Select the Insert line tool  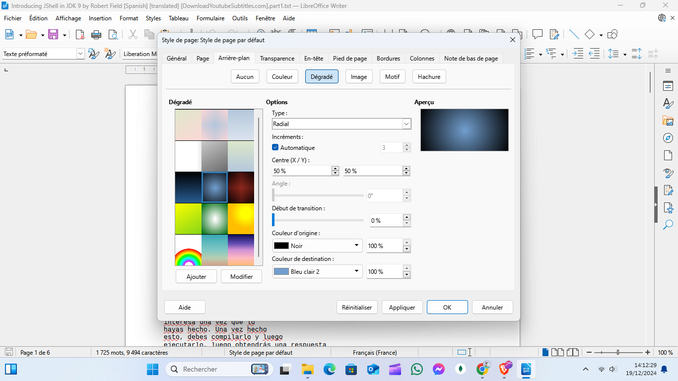574,34
